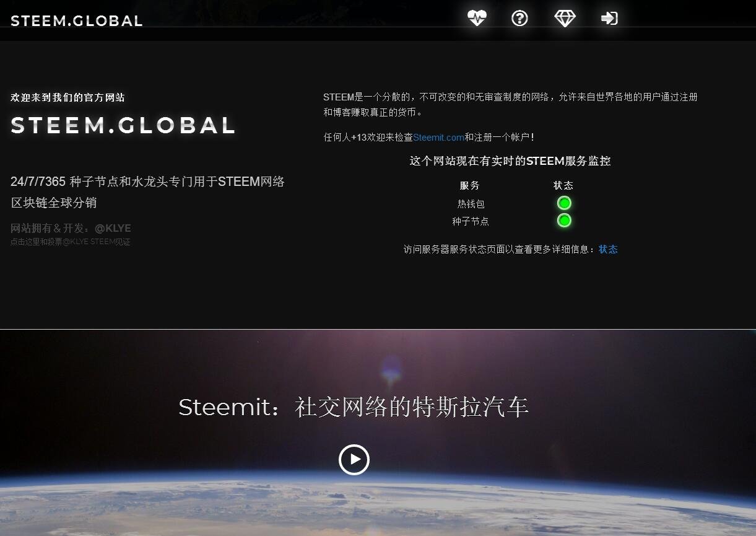The height and width of the screenshot is (536, 756).
Task: Click the @KLYE developer link
Action: tap(113, 228)
